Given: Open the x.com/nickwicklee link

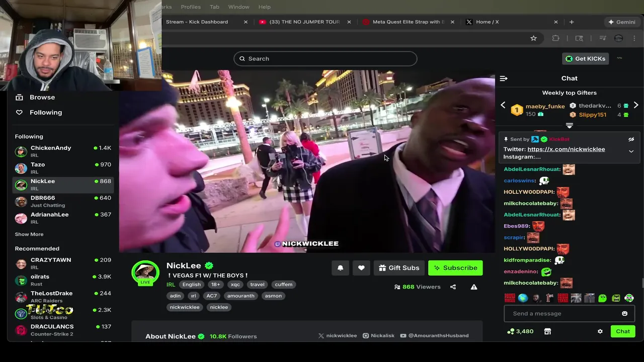Looking at the screenshot, I should tap(566, 149).
